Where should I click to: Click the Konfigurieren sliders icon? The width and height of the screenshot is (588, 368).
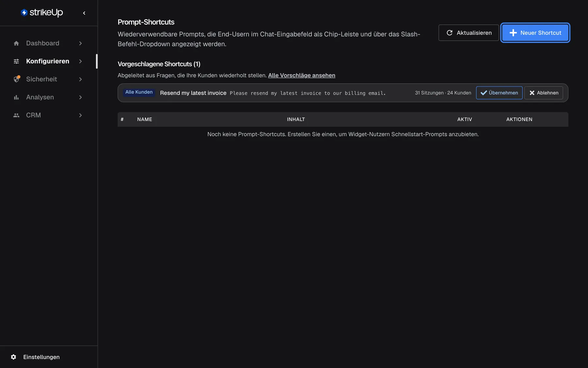[x=16, y=61]
